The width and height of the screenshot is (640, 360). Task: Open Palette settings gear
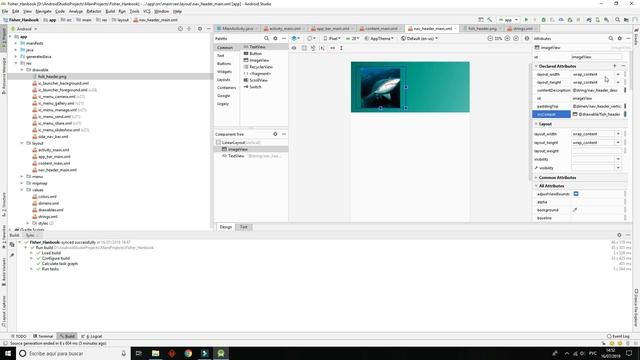pyautogui.click(x=276, y=38)
